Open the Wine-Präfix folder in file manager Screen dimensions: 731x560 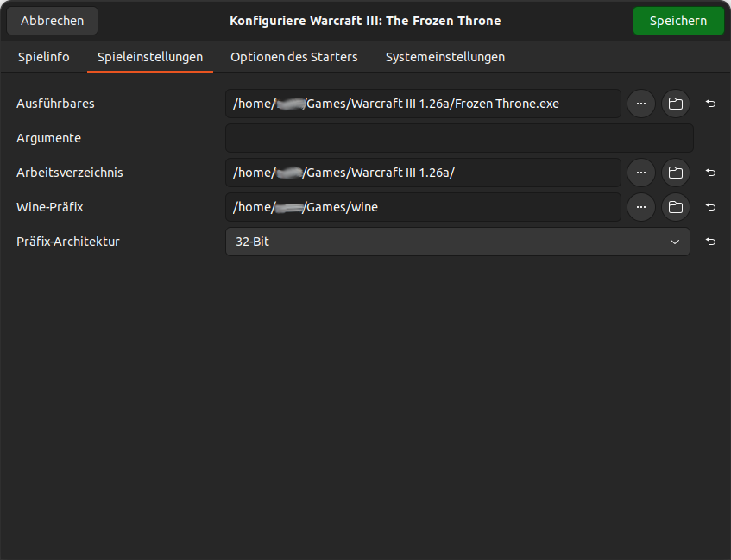click(676, 207)
